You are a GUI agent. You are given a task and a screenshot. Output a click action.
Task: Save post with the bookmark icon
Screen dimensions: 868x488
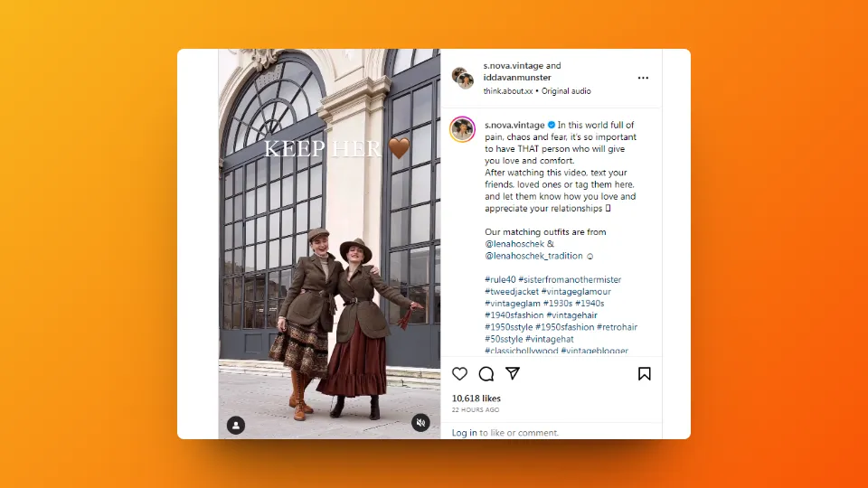click(x=645, y=374)
